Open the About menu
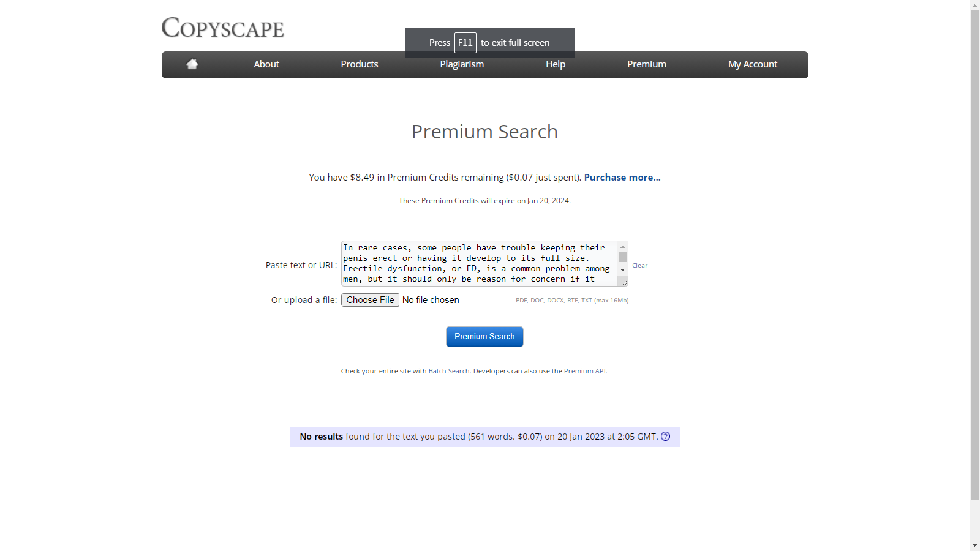The width and height of the screenshot is (980, 551). coord(266,64)
